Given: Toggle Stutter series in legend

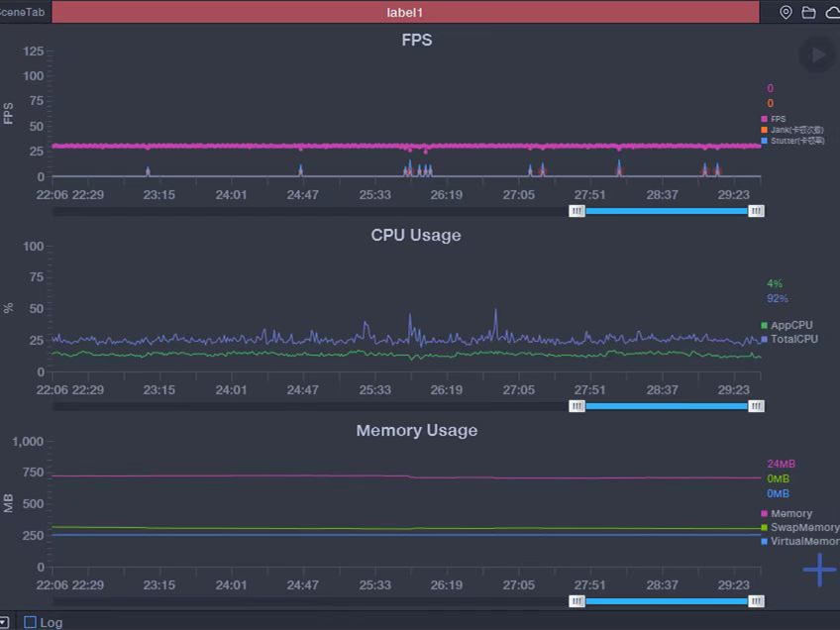Looking at the screenshot, I should (794, 142).
